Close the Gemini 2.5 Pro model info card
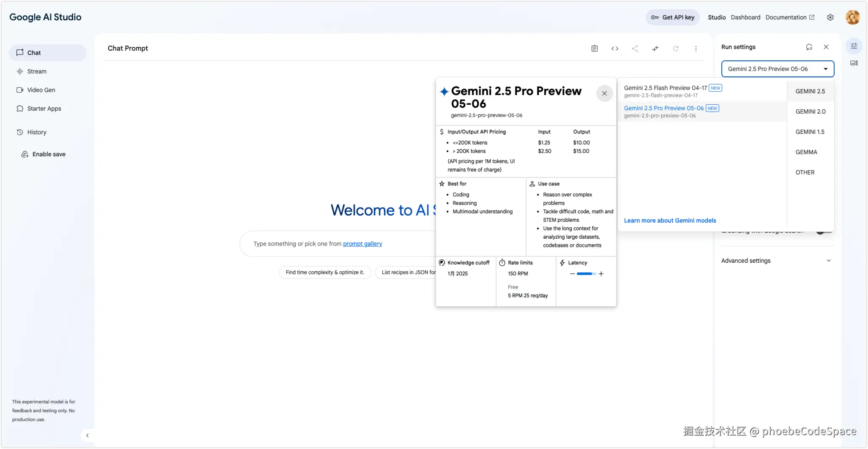Image resolution: width=868 pixels, height=449 pixels. (x=605, y=93)
